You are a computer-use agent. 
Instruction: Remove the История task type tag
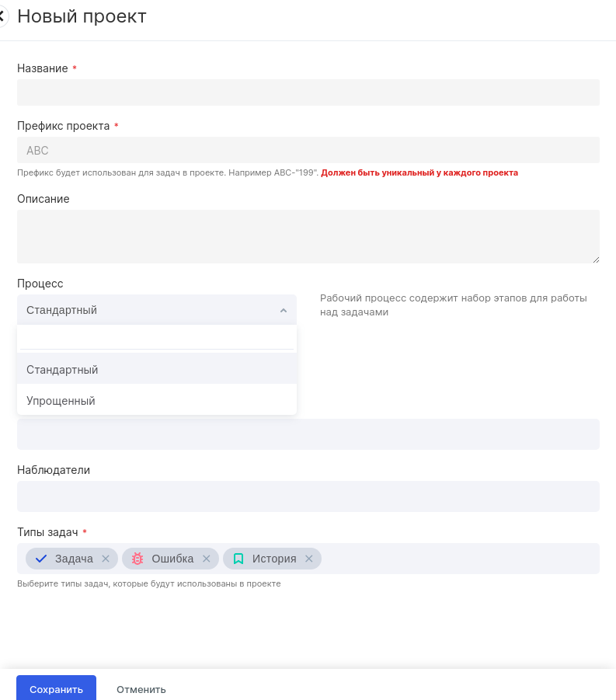click(309, 559)
